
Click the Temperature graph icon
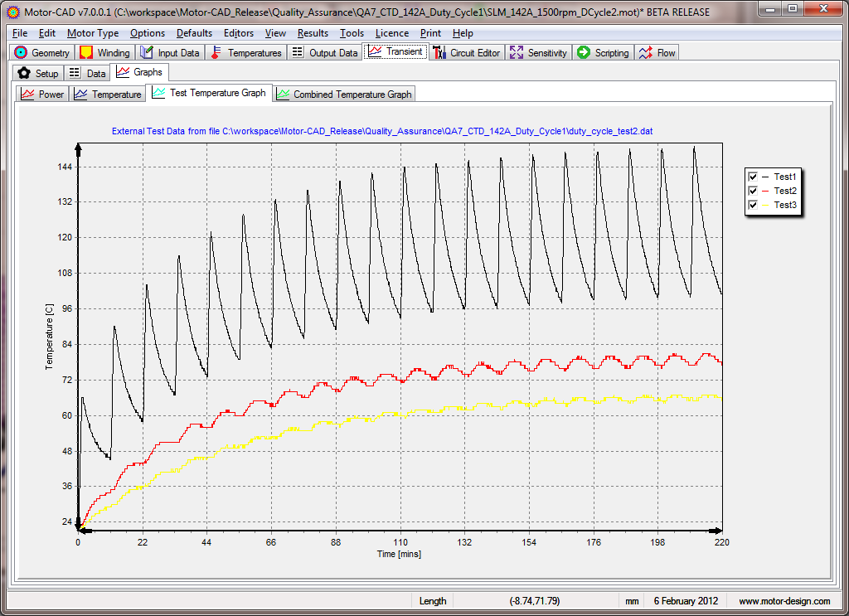(x=80, y=95)
